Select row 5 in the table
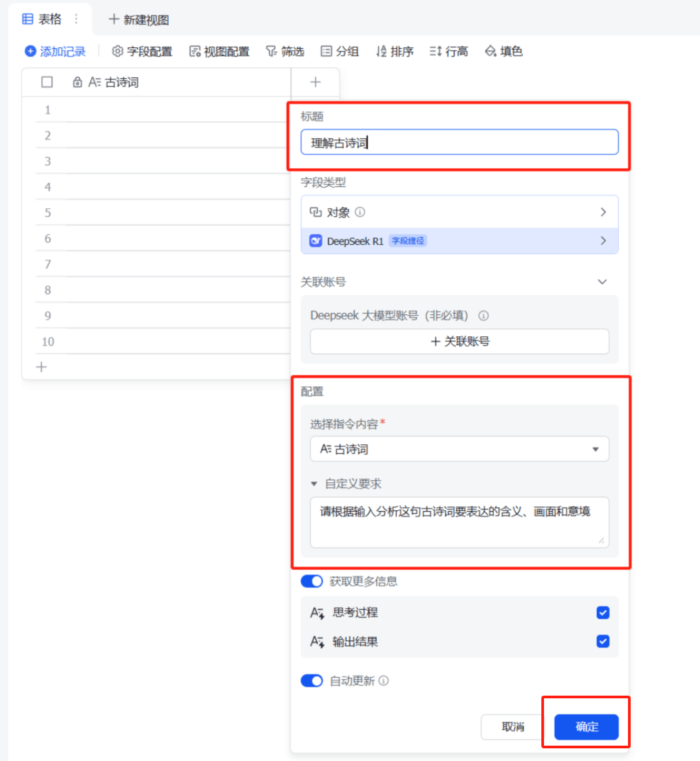The width and height of the screenshot is (700, 761). [x=47, y=213]
